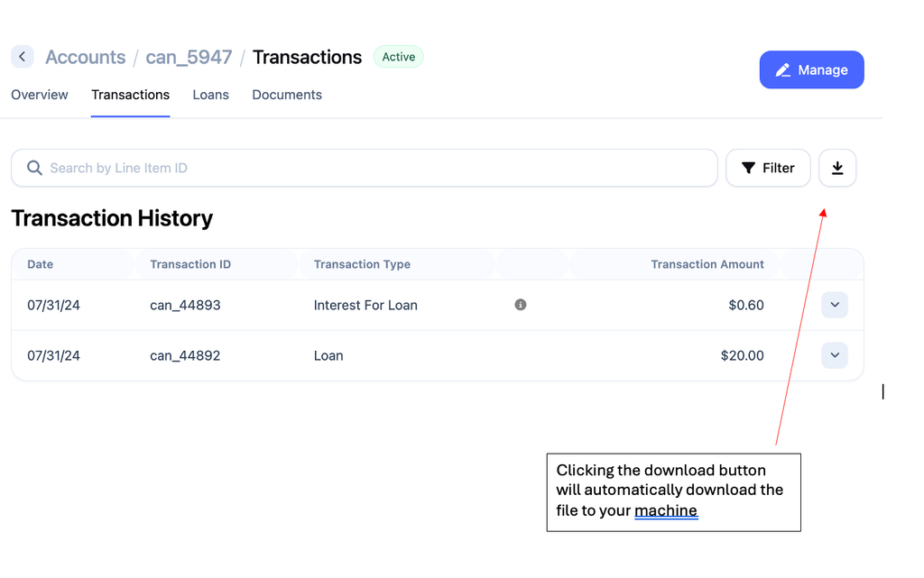Click the Transaction ID column header
The width and height of the screenshot is (924, 578).
pos(190,264)
